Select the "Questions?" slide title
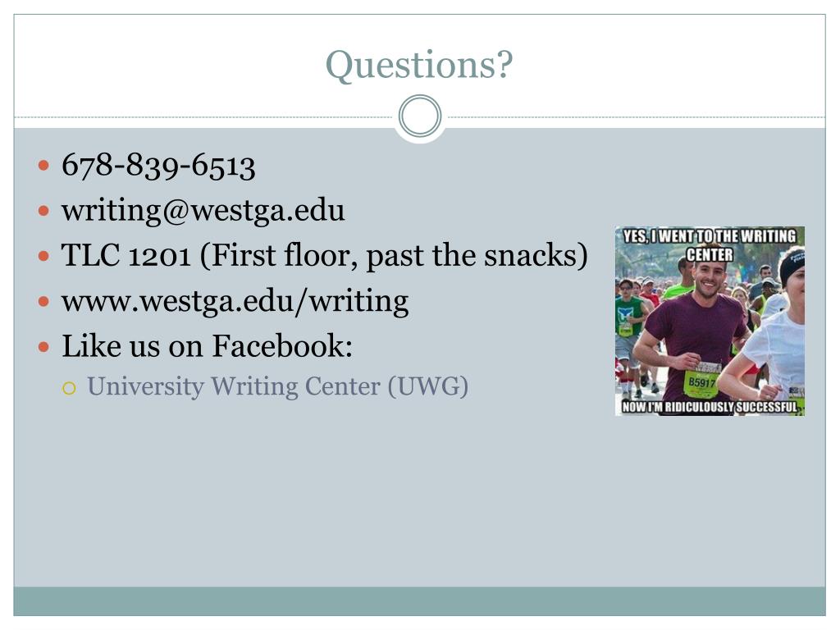 pos(419,65)
